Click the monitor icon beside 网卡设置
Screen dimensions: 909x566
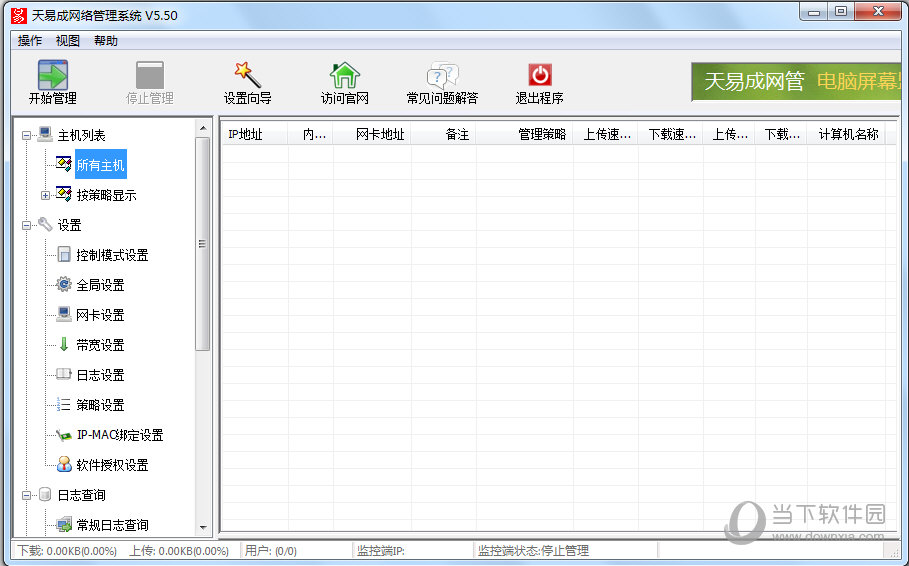pos(64,314)
